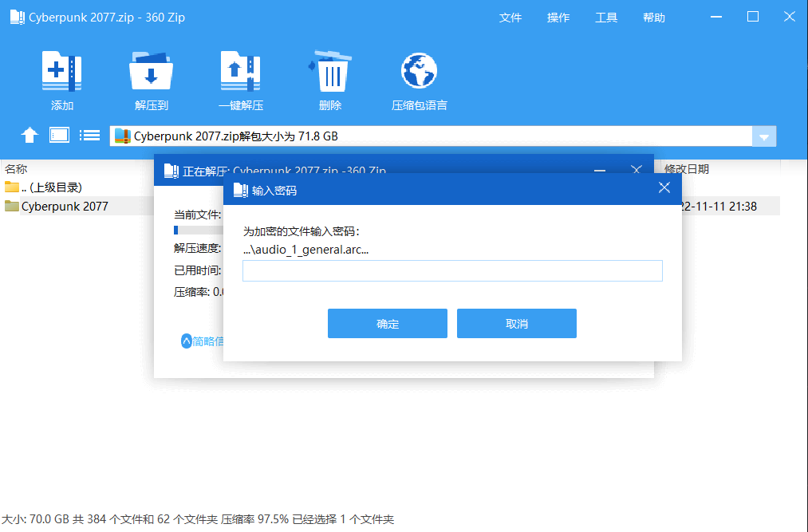Click the audio_1_general.arc file name text

tap(305, 250)
